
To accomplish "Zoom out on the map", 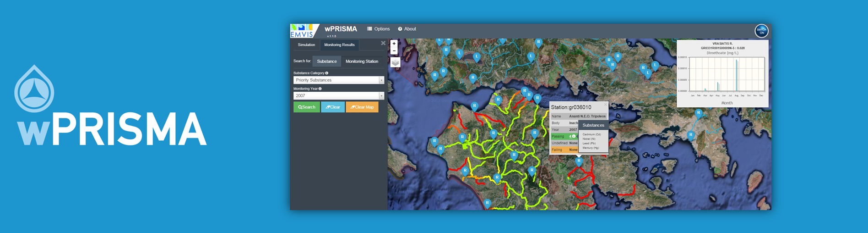I will tap(394, 51).
